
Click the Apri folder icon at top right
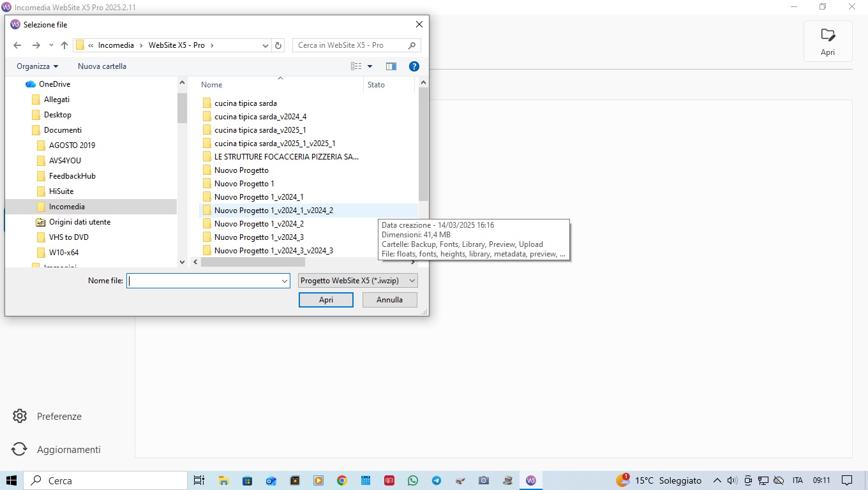[828, 35]
